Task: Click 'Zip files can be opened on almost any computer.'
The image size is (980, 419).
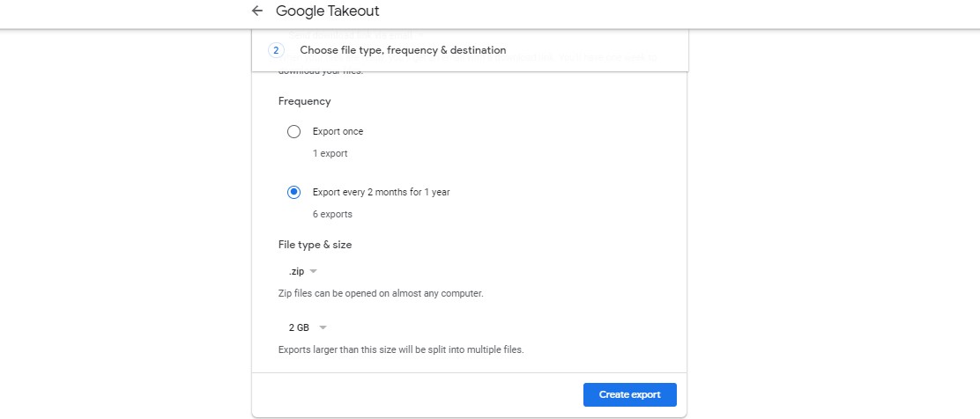Action: [381, 293]
